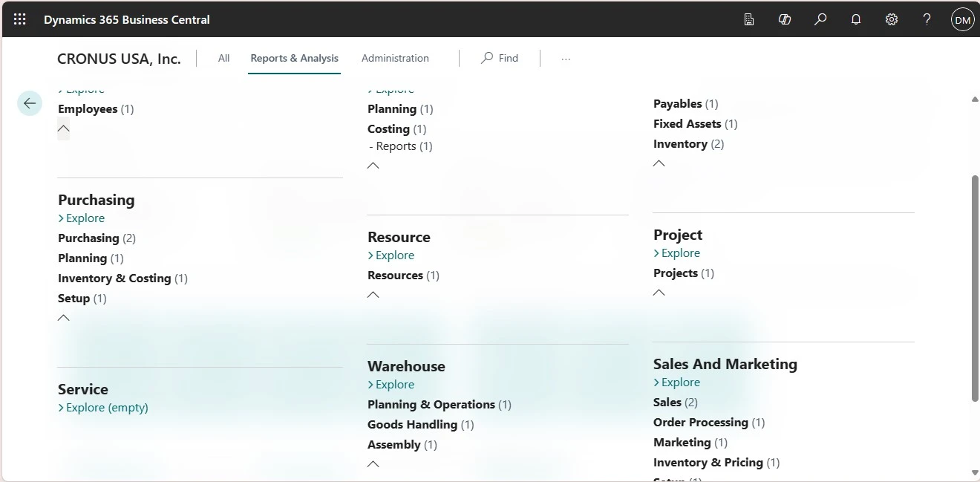Screen dimensions: 980x482
Task: Open the Projects (1) group
Action: tap(684, 273)
